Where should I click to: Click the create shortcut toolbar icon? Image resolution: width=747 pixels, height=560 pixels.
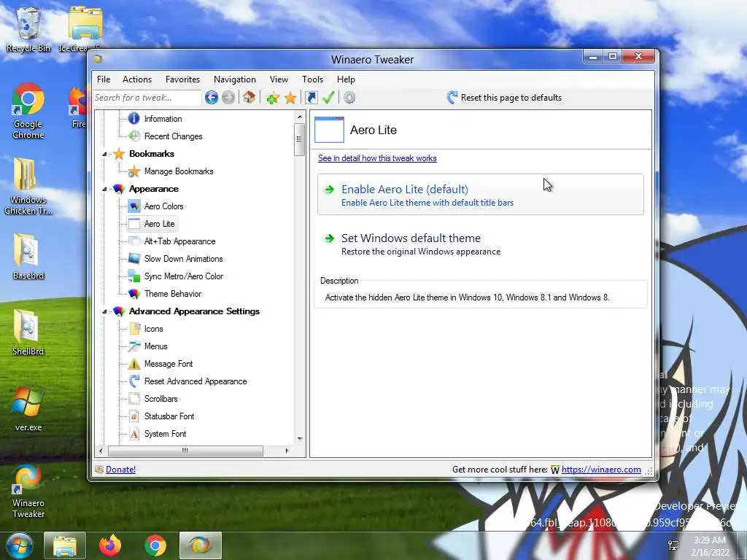[311, 98]
